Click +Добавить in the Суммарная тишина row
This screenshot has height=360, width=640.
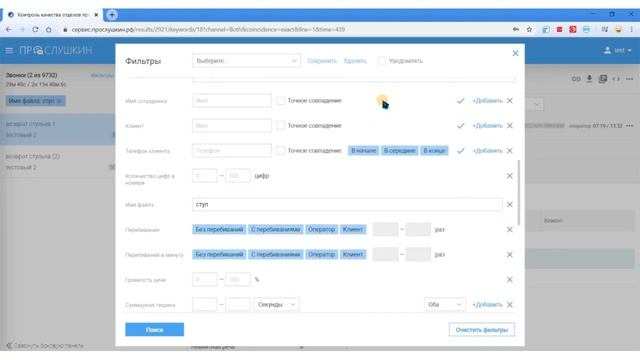click(487, 304)
